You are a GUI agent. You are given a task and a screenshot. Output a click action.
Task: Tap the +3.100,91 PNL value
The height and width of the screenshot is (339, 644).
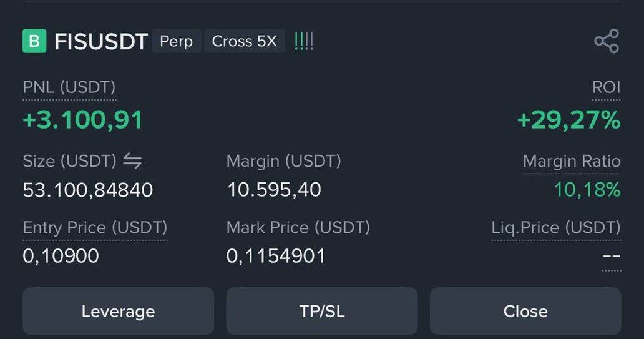coord(82,120)
